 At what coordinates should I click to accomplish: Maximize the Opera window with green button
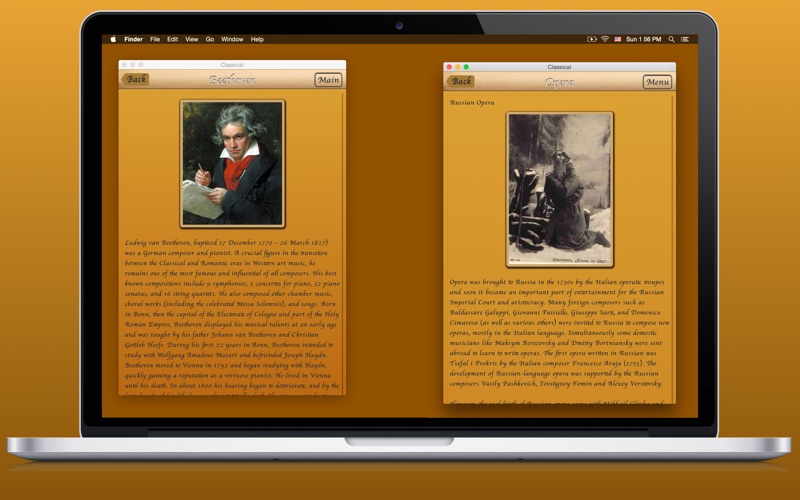466,67
